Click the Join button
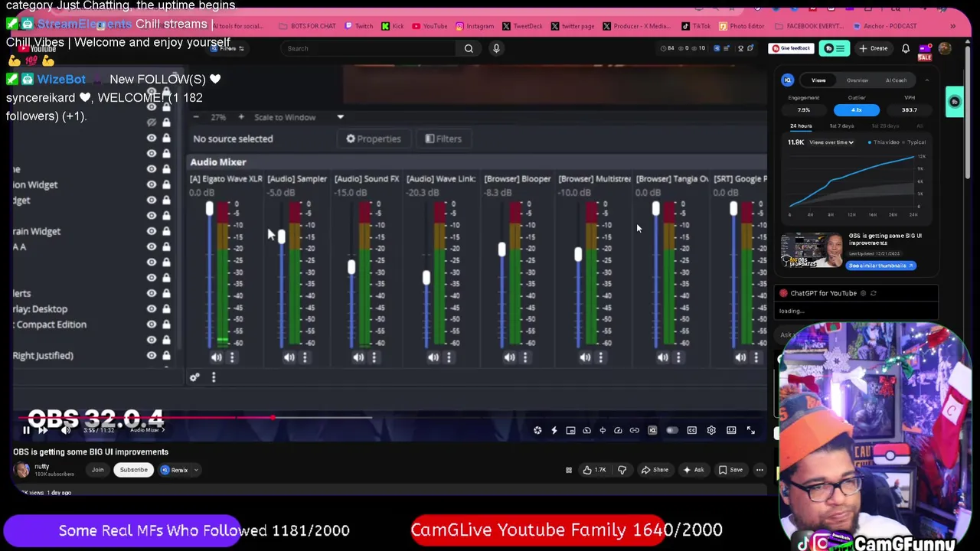 click(97, 470)
